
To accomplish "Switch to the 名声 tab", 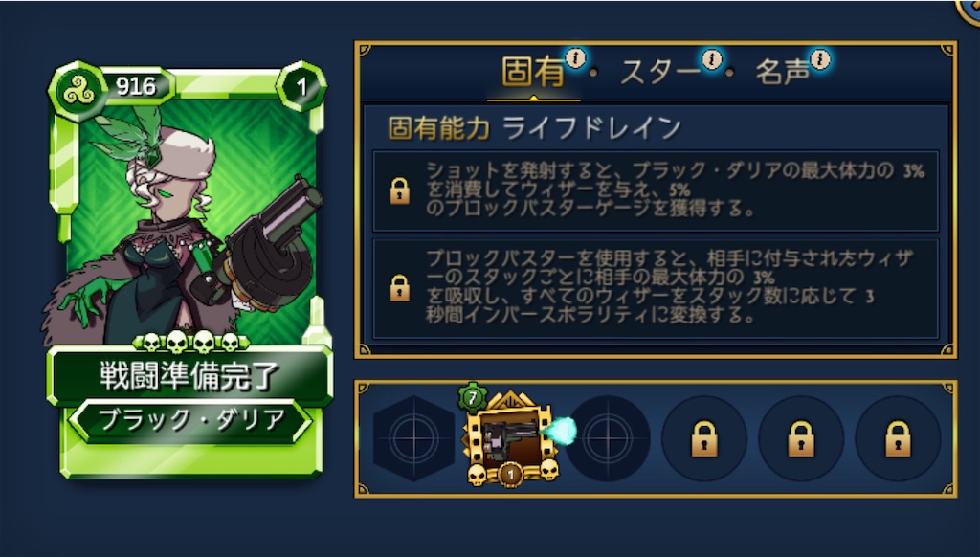I will click(x=783, y=72).
